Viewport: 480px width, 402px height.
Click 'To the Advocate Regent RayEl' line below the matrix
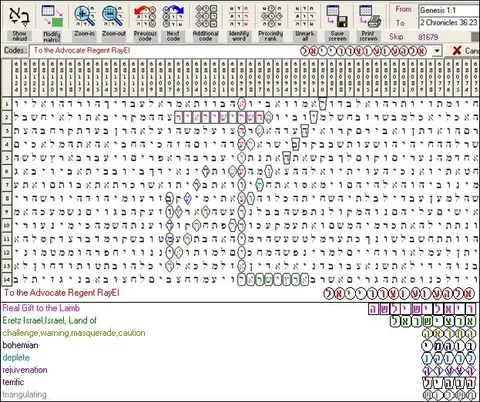pyautogui.click(x=61, y=293)
